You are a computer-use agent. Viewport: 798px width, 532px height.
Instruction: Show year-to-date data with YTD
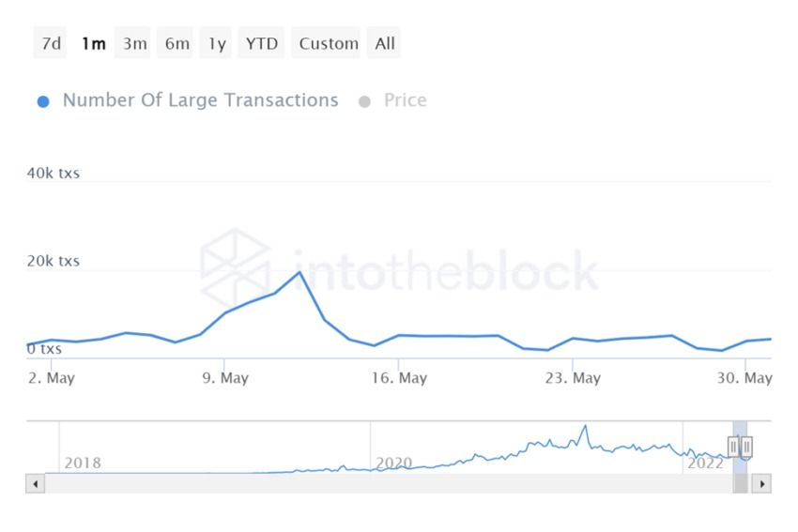click(262, 43)
